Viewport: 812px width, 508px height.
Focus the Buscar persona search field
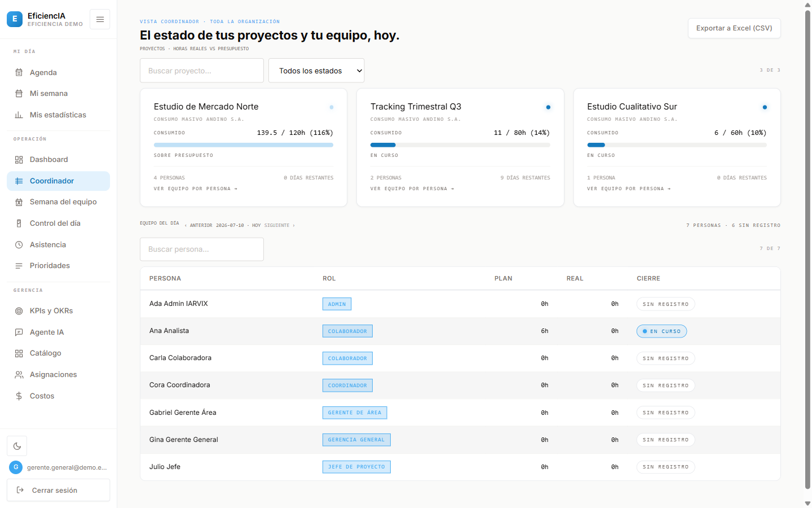tap(202, 249)
